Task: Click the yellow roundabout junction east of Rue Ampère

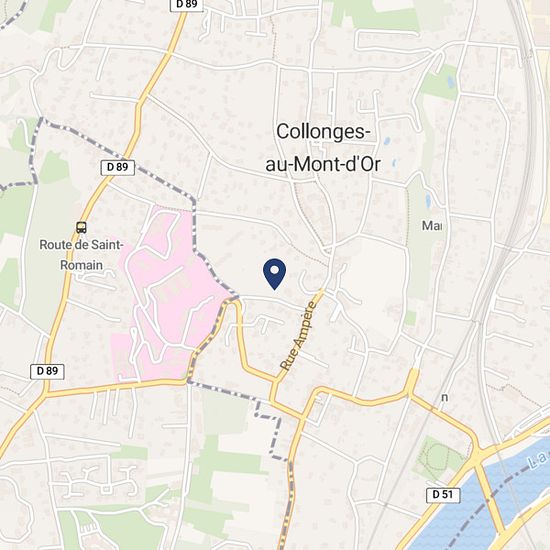Action: click(413, 384)
